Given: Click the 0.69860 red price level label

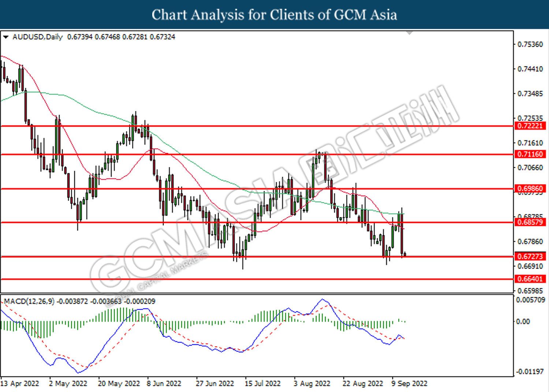Looking at the screenshot, I should point(530,189).
